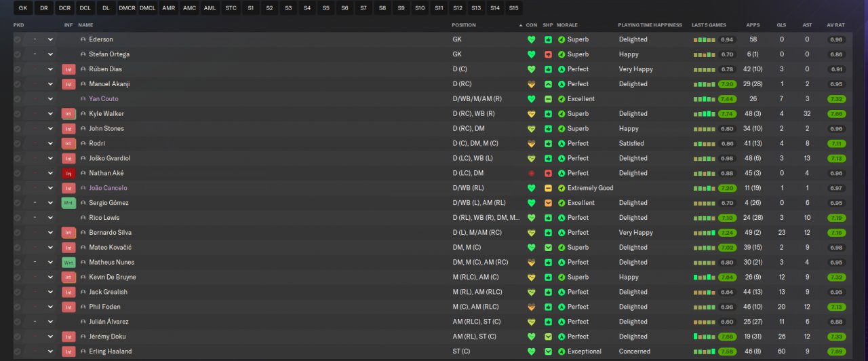Click the red Inj badge next to Nathan Aké
Image resolution: width=868 pixels, height=361 pixels.
68,173
